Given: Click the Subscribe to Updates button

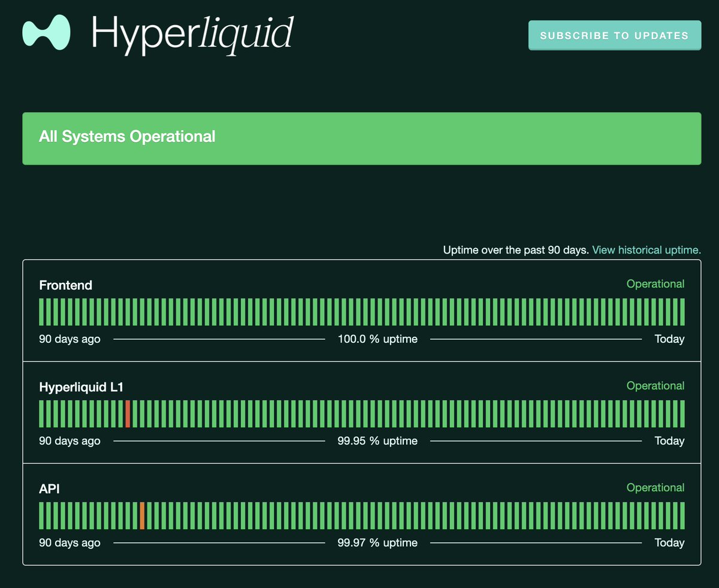Looking at the screenshot, I should 615,35.
